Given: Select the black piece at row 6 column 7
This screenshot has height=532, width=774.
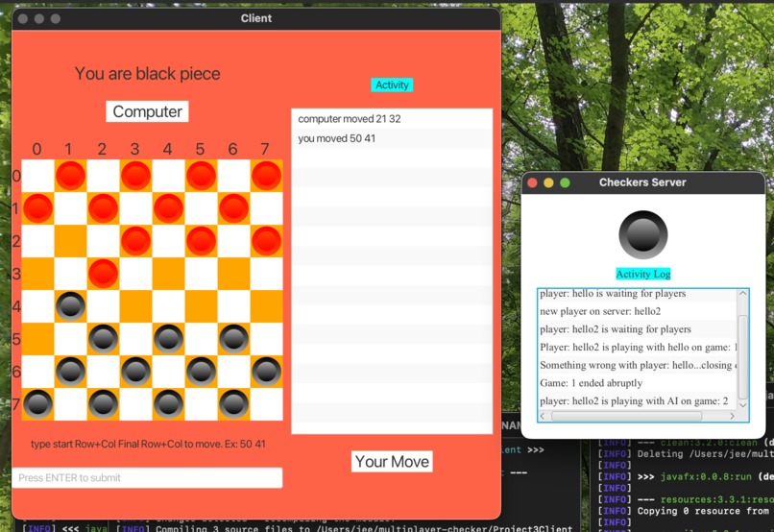Looking at the screenshot, I should pyautogui.click(x=267, y=372).
